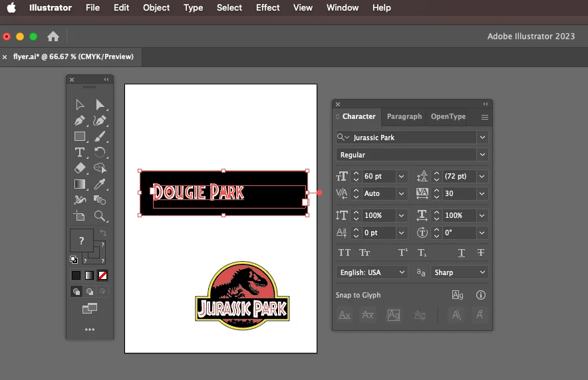Open the tracking 30 dropdown
Viewport: 588px width, 380px height.
point(482,193)
